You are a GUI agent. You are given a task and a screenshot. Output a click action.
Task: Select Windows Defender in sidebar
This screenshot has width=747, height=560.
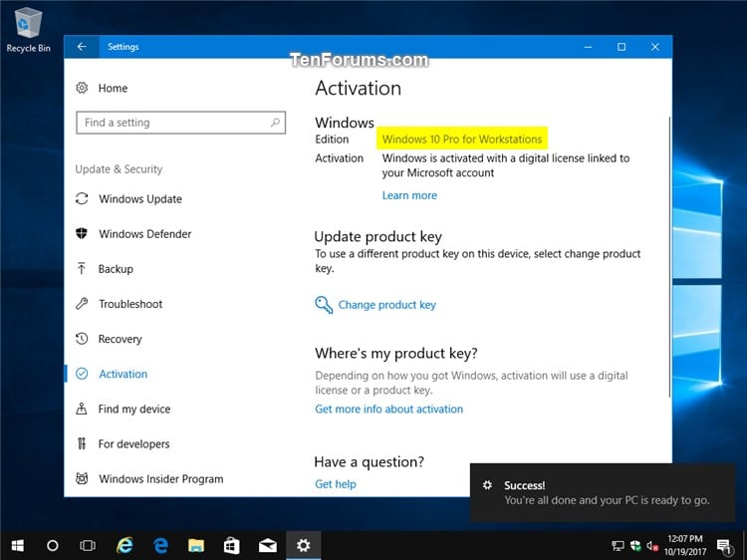[145, 233]
